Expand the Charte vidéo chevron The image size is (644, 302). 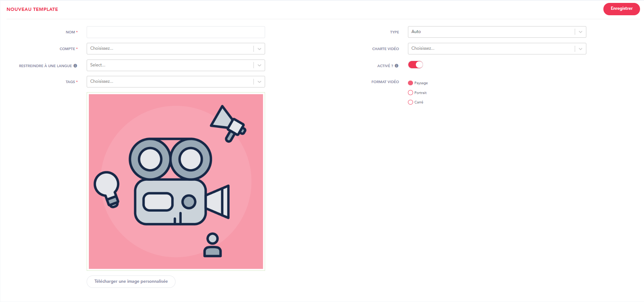(x=581, y=49)
